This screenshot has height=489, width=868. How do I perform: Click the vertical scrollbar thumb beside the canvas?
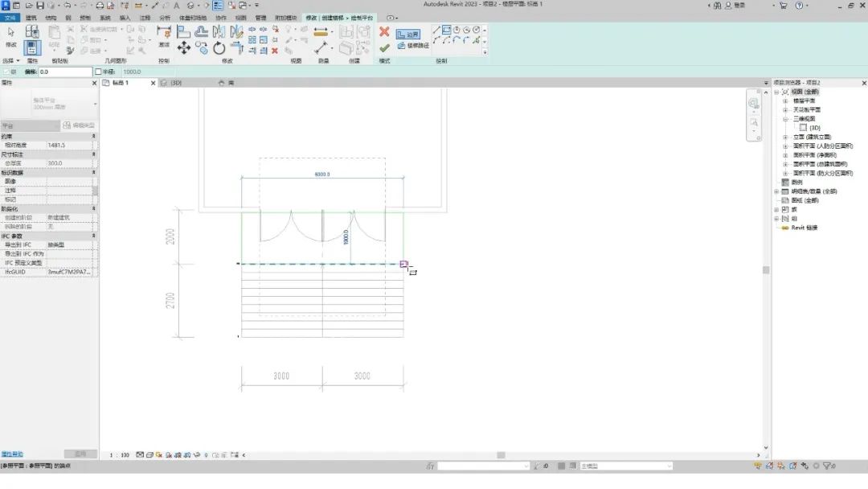pyautogui.click(x=766, y=269)
